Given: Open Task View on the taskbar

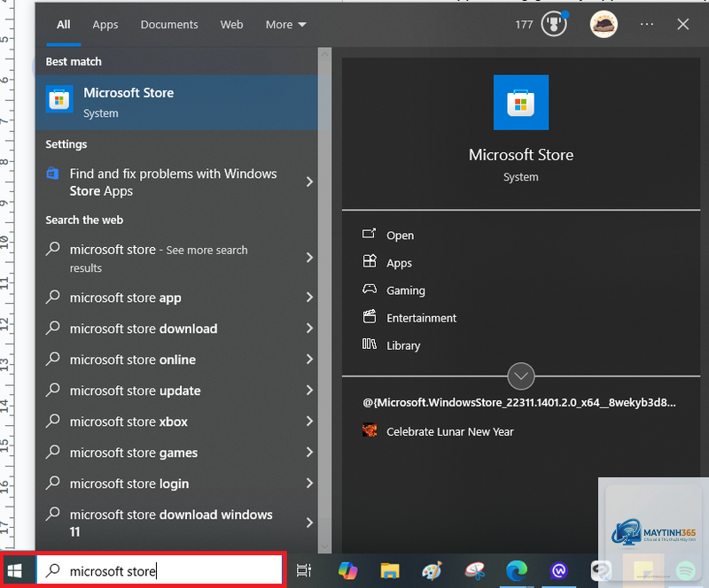Looking at the screenshot, I should [x=304, y=571].
